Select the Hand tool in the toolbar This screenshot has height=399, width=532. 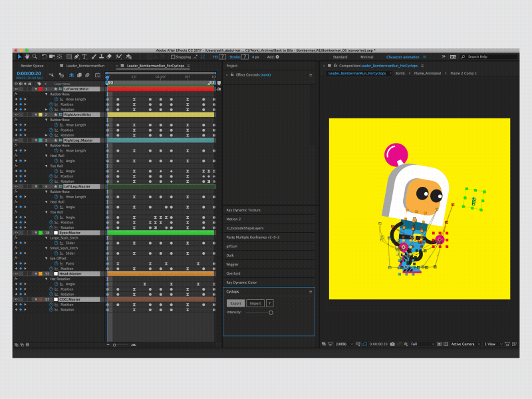[x=27, y=56]
